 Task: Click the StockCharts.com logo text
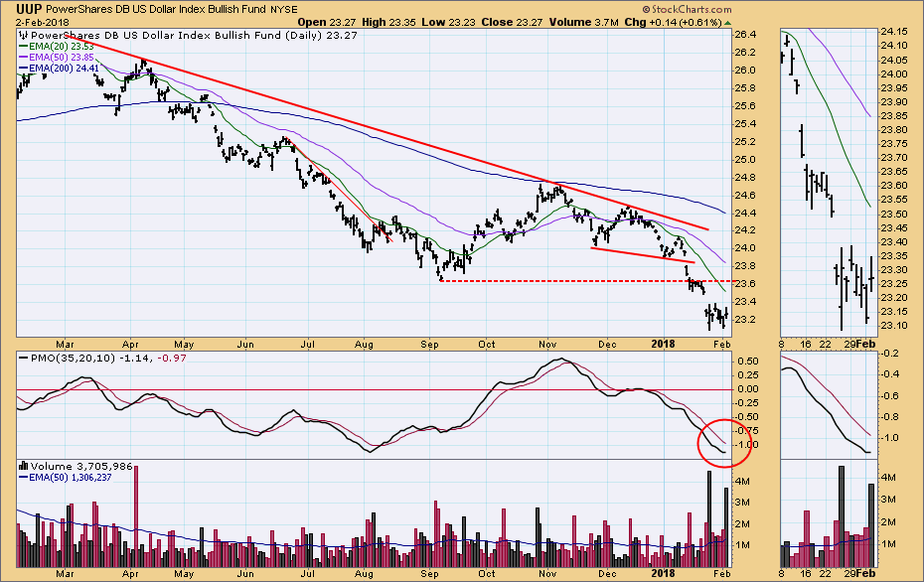tap(688, 9)
